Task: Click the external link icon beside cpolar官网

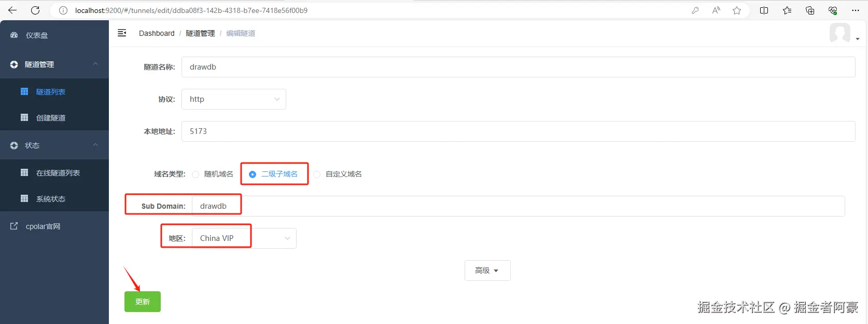Action: click(x=14, y=226)
